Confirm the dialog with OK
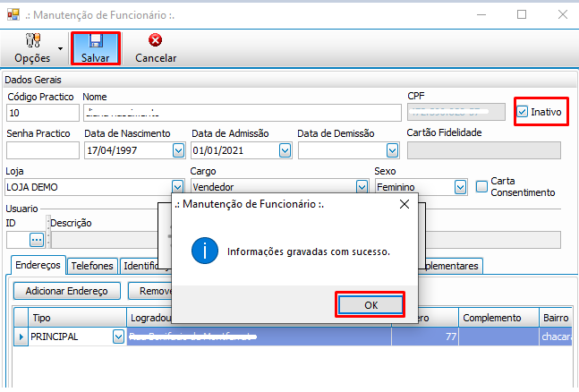579x392 pixels. coord(370,305)
